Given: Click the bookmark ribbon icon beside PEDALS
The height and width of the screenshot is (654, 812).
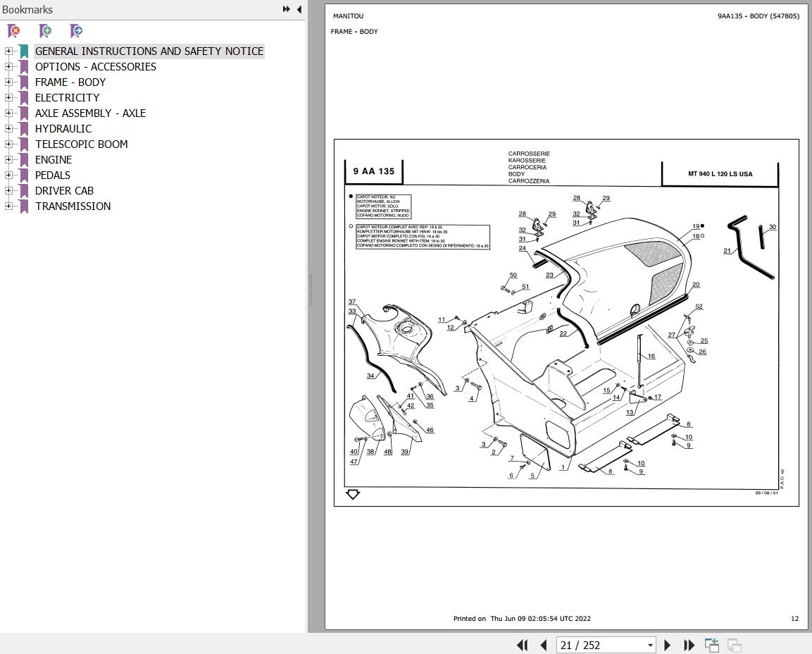Looking at the screenshot, I should 24,175.
